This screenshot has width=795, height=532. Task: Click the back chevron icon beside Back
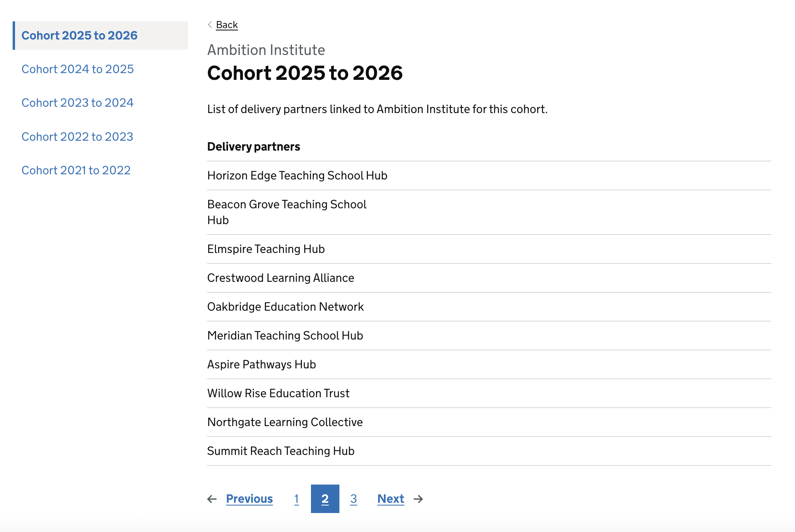click(210, 24)
